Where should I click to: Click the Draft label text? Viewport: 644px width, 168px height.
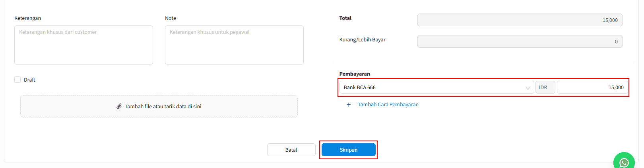(29, 80)
